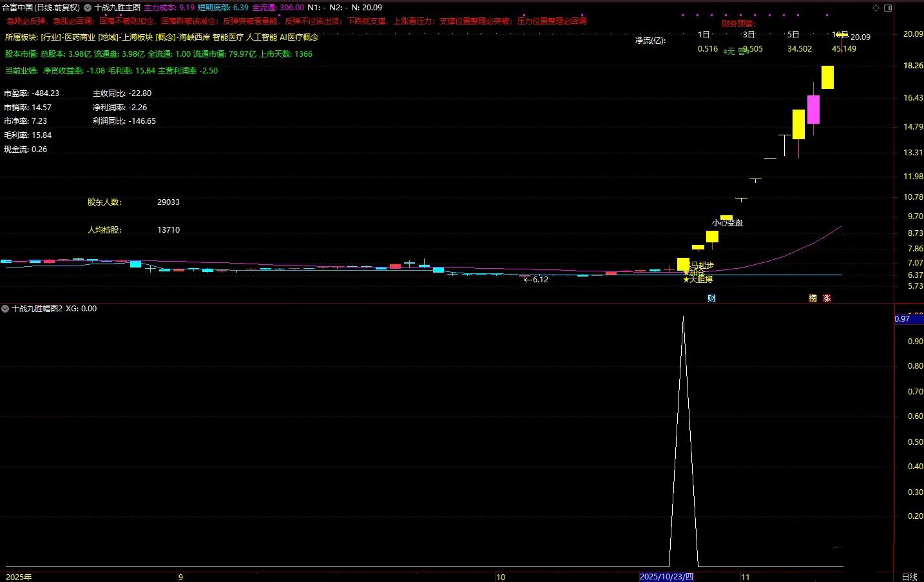The width and height of the screenshot is (924, 582).
Task: Toggle the side panel layout icon
Action: [x=889, y=8]
